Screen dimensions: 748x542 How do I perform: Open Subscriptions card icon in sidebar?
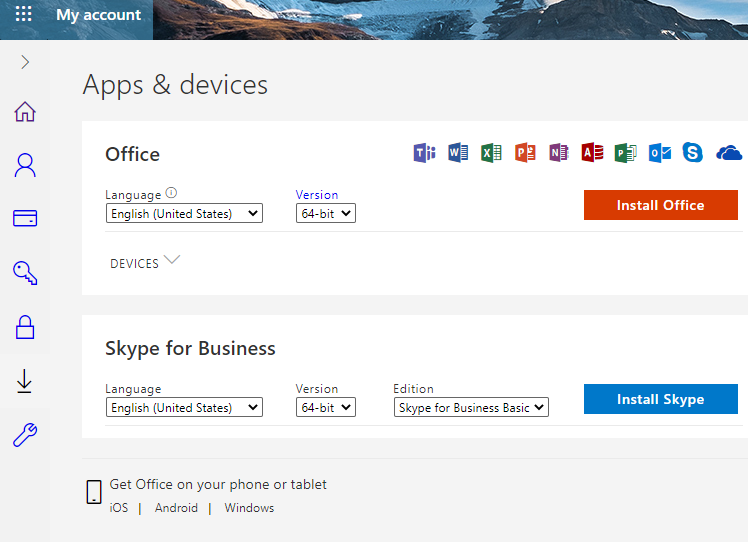25,218
